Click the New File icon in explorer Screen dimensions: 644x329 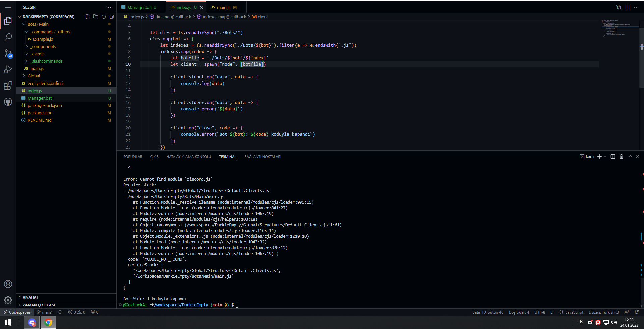pyautogui.click(x=88, y=17)
